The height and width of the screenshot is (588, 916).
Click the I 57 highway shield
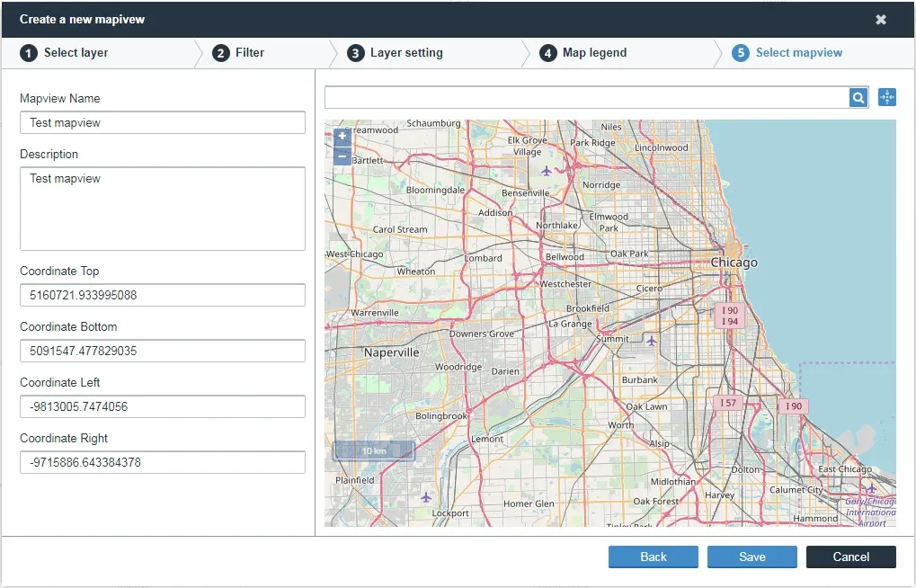pyautogui.click(x=728, y=403)
